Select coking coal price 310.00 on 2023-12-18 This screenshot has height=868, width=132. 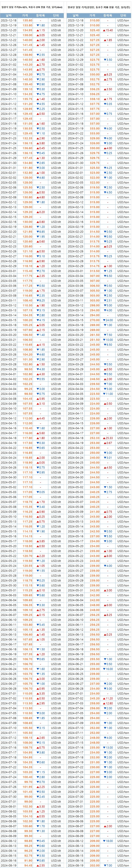coord(95,20)
